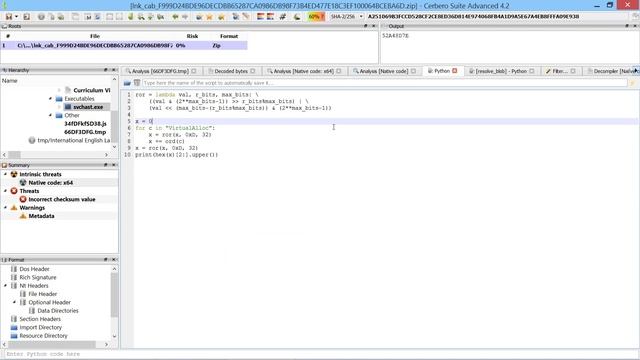Click the save icon at toolbar start

[x=9, y=17]
